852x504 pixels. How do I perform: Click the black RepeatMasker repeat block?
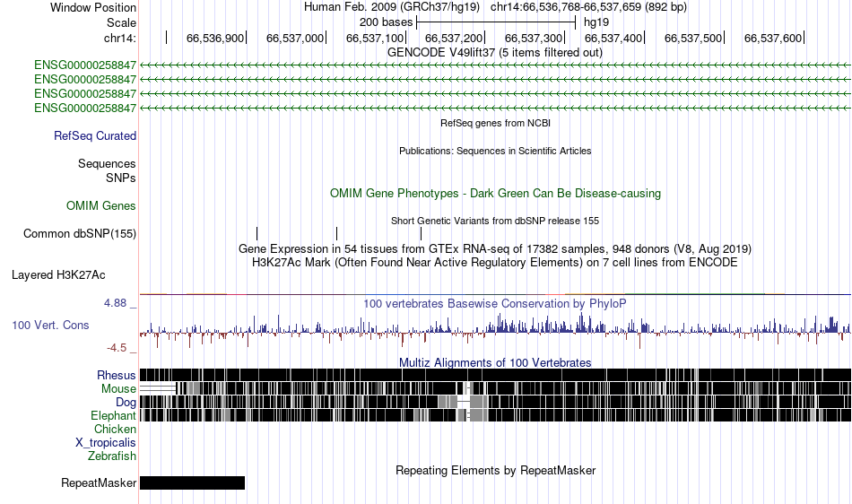[x=192, y=482]
